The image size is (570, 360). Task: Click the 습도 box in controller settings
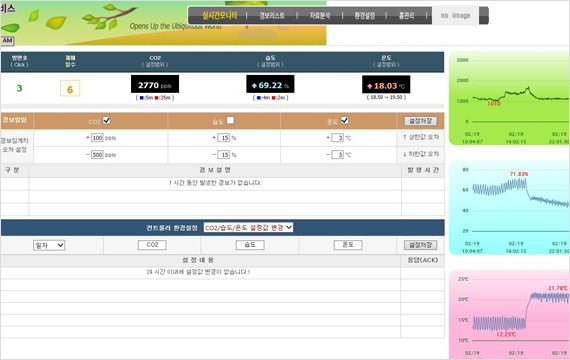click(x=250, y=245)
